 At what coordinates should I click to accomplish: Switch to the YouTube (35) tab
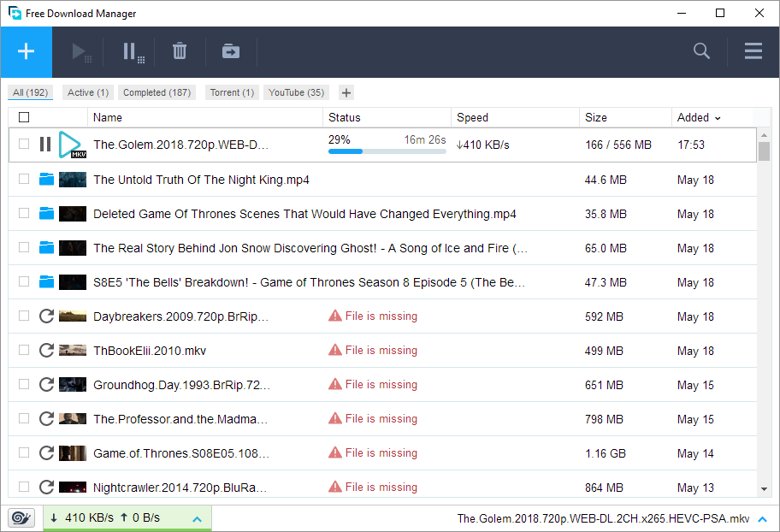(x=296, y=92)
